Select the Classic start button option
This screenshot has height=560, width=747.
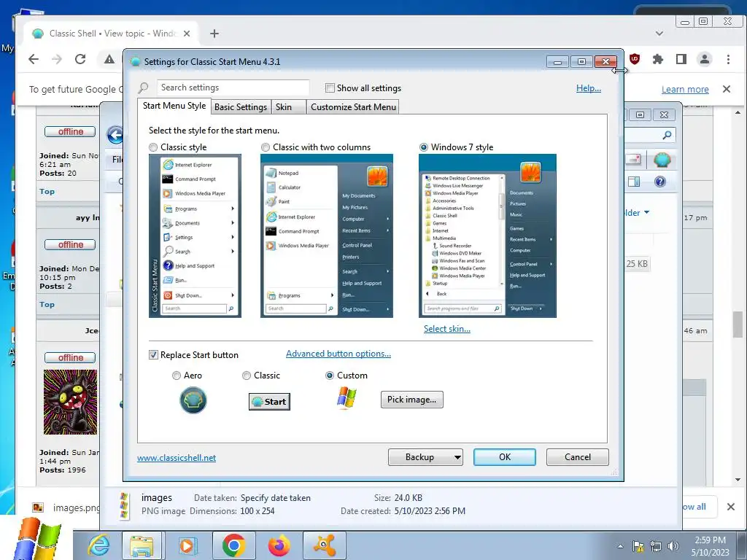247,376
